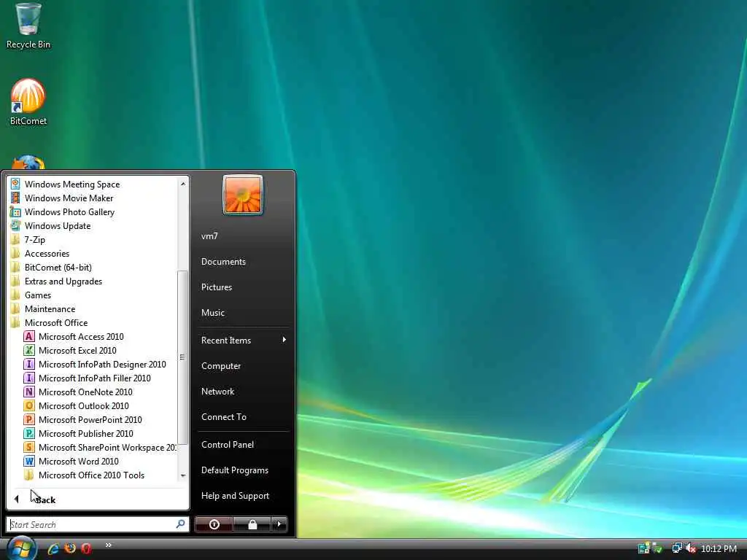Viewport: 747px width, 560px height.
Task: Open shutdown options arrow menu
Action: pyautogui.click(x=279, y=524)
